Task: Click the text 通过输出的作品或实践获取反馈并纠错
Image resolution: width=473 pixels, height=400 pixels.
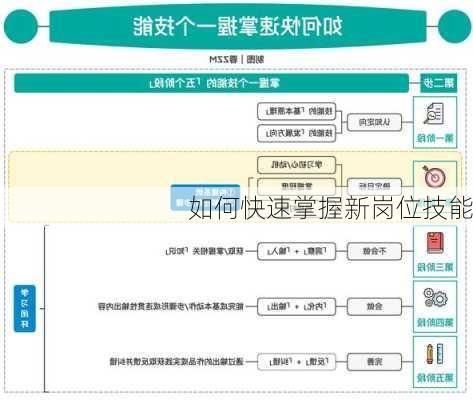Action: tap(177, 362)
